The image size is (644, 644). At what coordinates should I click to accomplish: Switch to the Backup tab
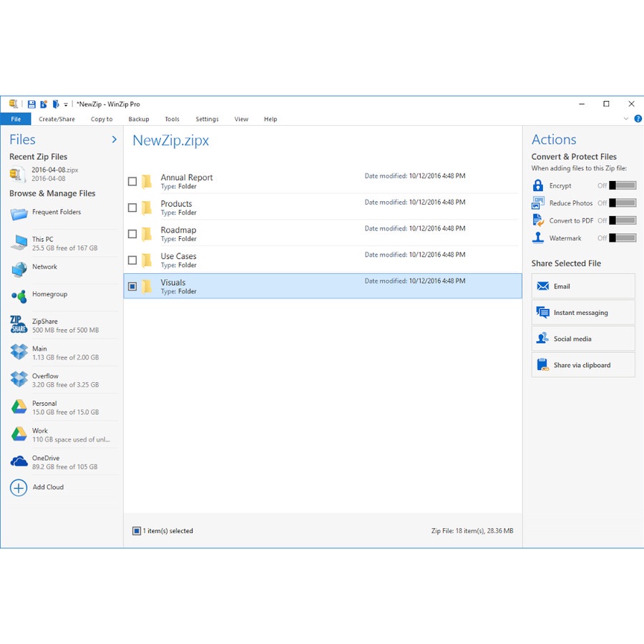coord(138,119)
